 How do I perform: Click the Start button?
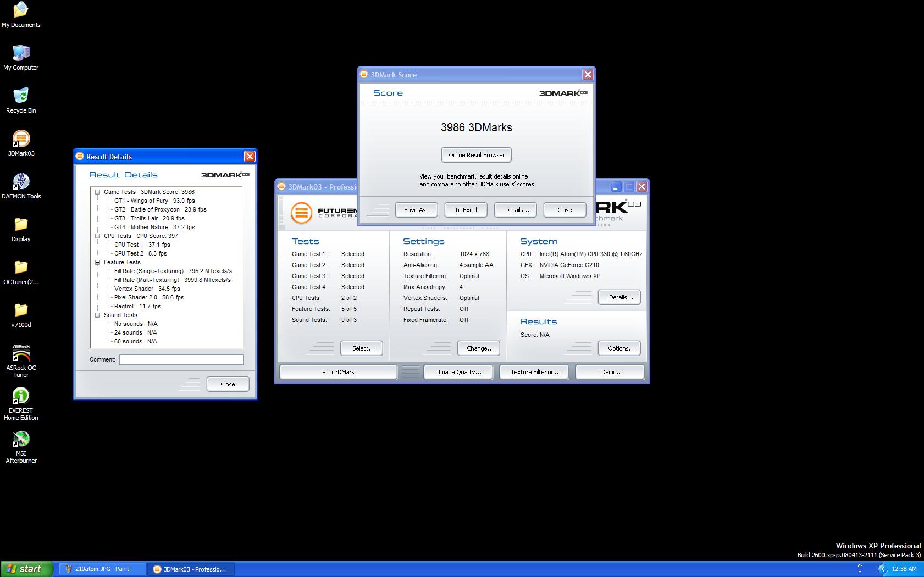click(x=26, y=569)
